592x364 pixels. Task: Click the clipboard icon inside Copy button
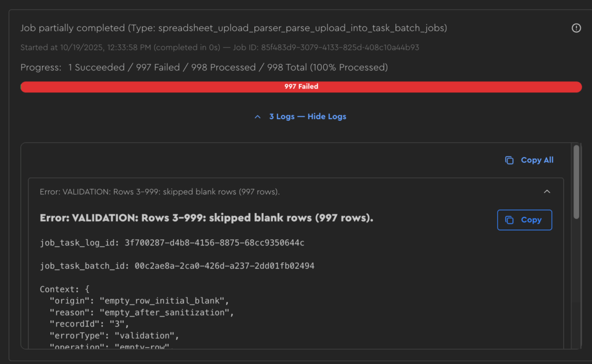[x=509, y=220]
